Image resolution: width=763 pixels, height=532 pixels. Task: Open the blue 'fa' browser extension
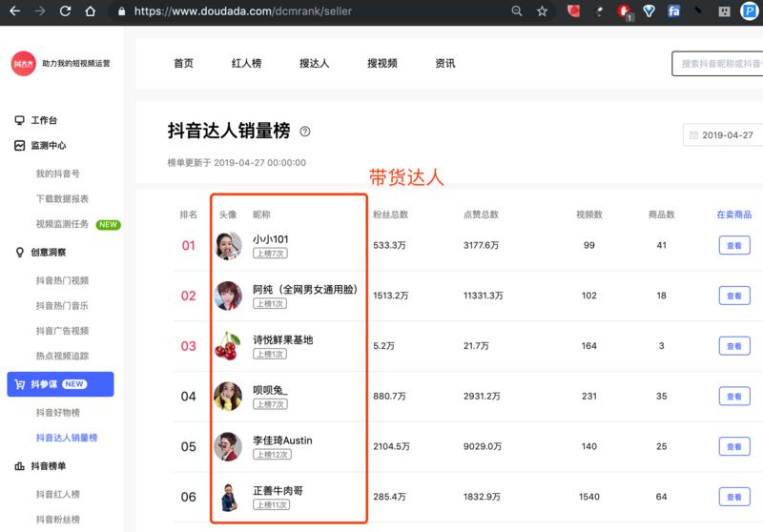tap(674, 10)
